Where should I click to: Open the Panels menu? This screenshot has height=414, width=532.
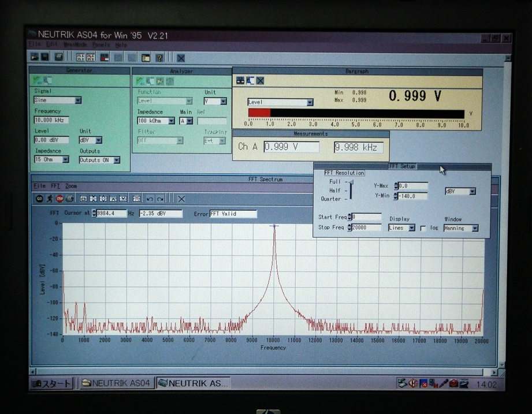(101, 44)
